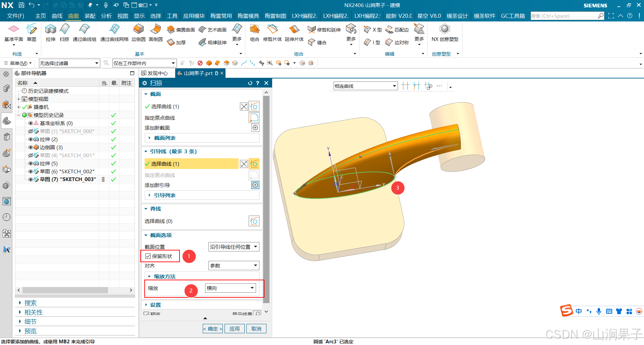Switch to the 曲线 ribbon tab
The image size is (644, 345).
[x=57, y=16]
